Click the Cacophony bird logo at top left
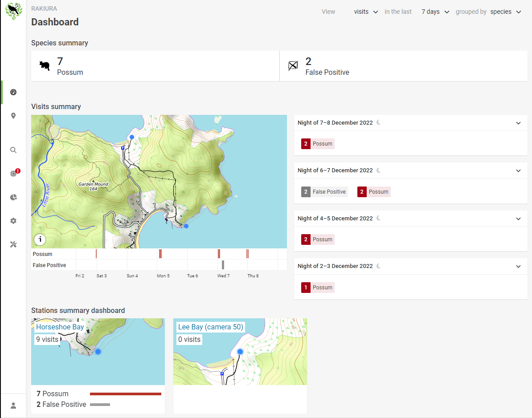The image size is (532, 418). point(13,11)
